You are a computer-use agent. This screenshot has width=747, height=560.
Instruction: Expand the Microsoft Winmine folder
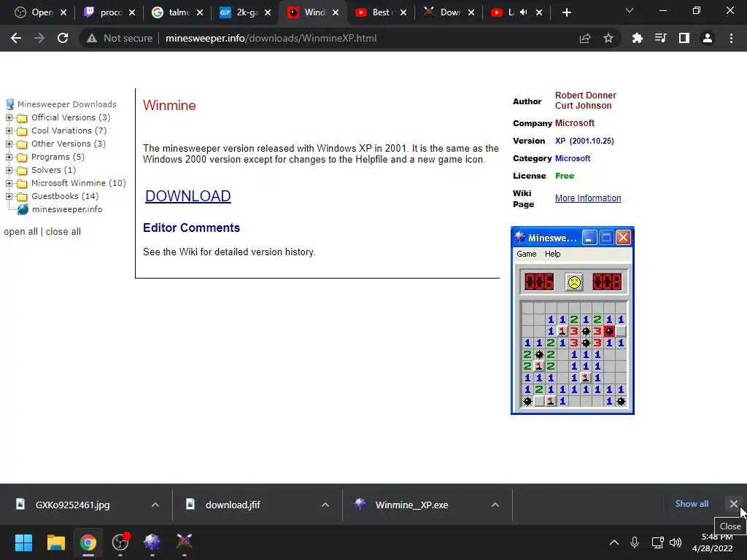(9, 183)
